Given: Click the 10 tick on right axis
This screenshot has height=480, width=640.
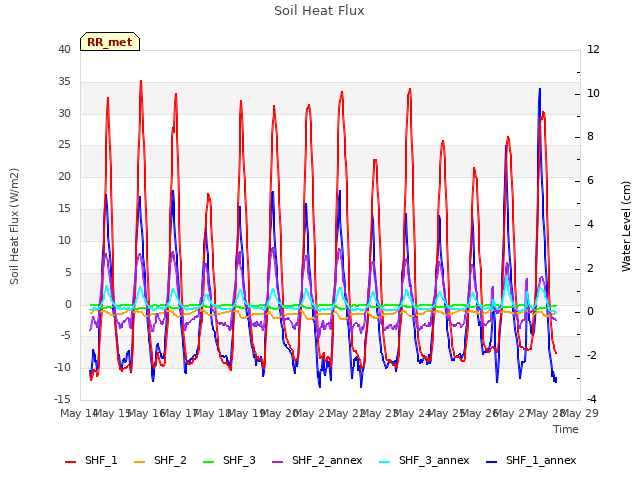Looking at the screenshot, I should (x=593, y=93).
